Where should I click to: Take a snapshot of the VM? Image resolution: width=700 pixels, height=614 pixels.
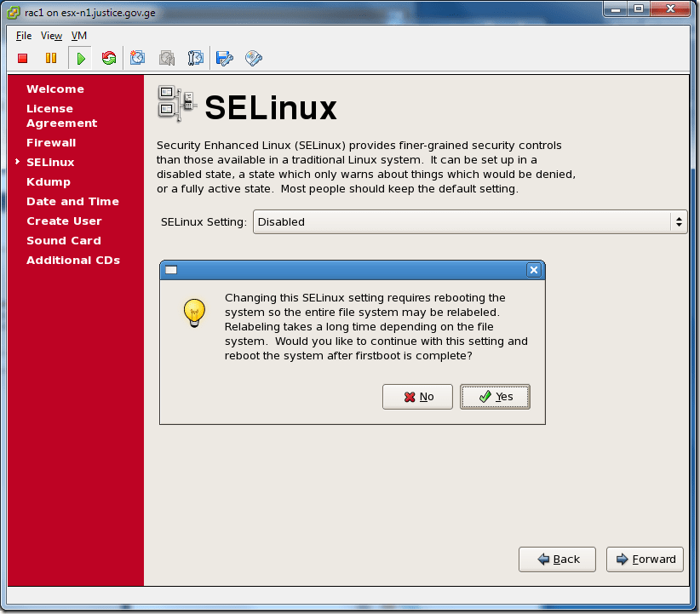coord(137,58)
